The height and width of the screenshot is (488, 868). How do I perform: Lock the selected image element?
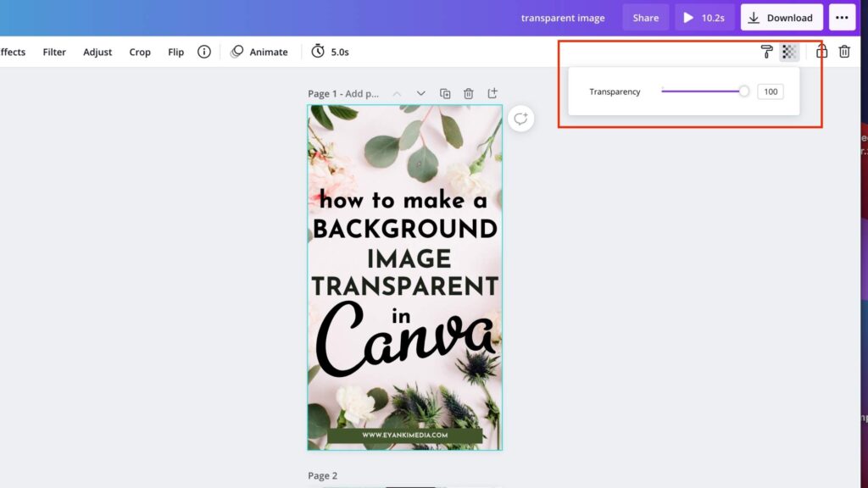[821, 52]
